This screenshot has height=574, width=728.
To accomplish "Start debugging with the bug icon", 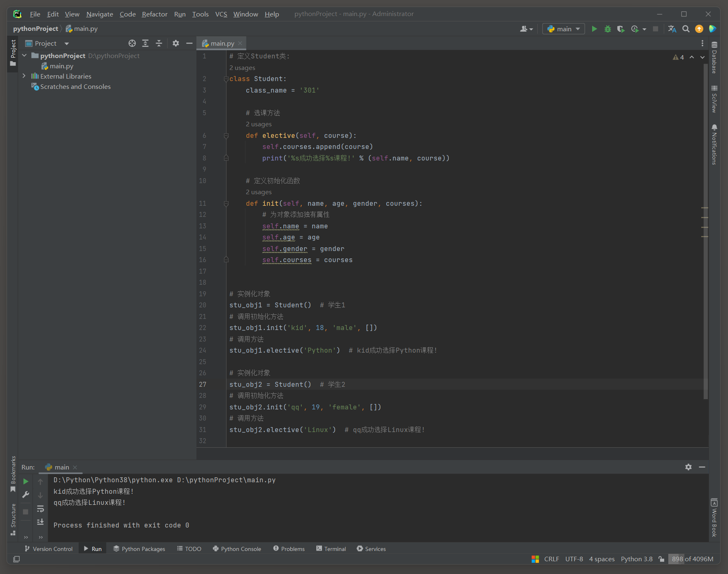I will click(607, 29).
